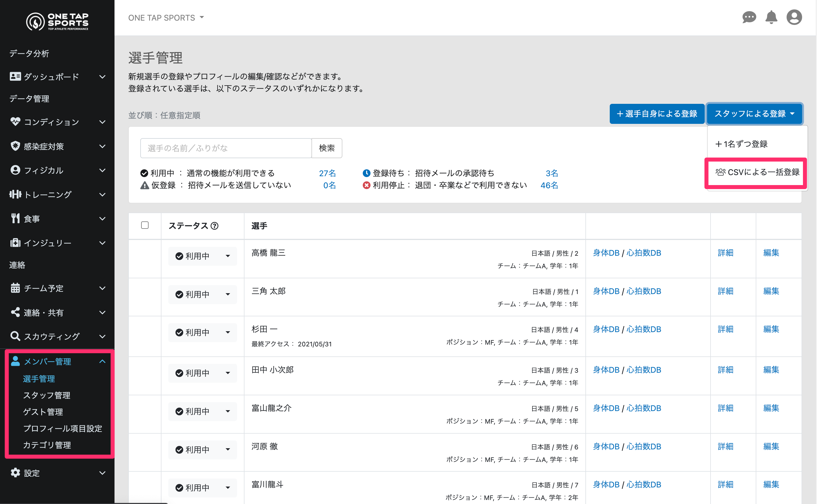Focus the 選手の名前／ふりがな search field
Image resolution: width=817 pixels, height=504 pixels.
click(x=226, y=148)
